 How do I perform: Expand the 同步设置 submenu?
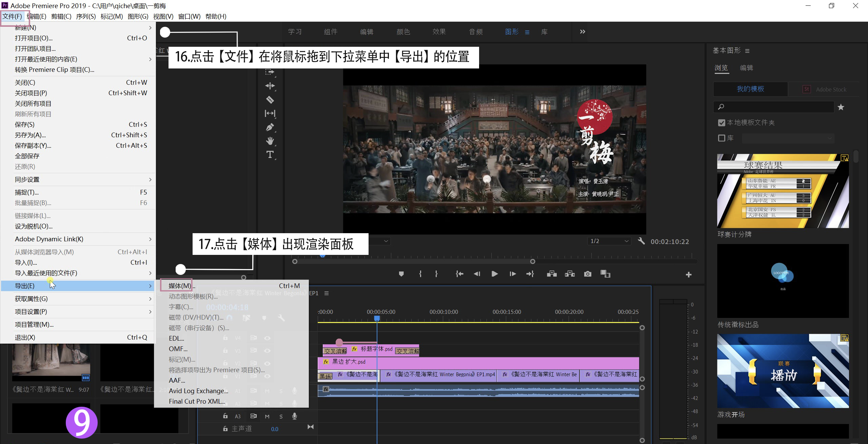(78, 180)
